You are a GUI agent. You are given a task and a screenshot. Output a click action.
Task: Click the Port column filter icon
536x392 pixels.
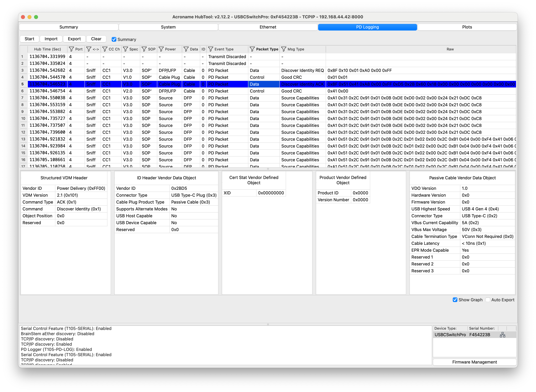(x=71, y=49)
